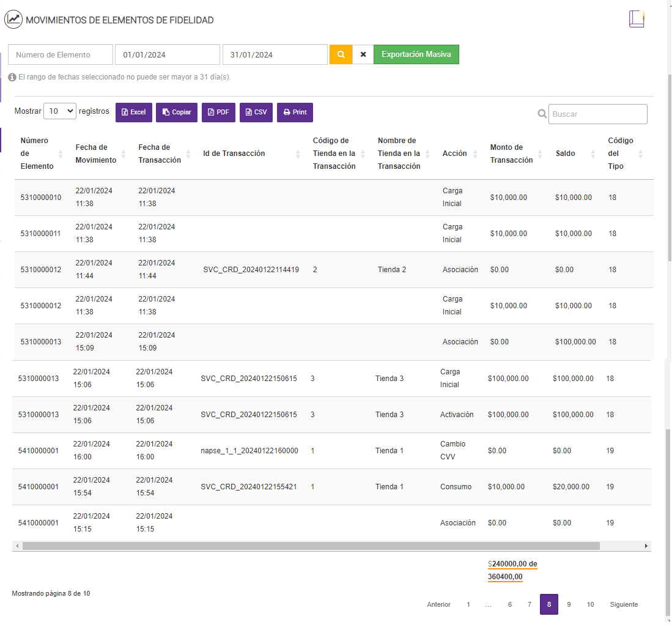672x630 pixels.
Task: Export table as PDF
Action: 218,113
